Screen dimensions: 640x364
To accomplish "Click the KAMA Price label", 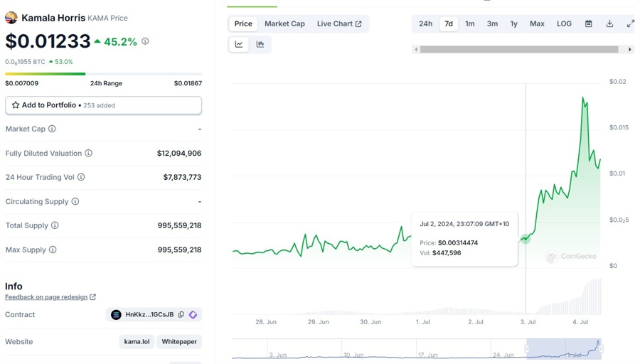I will [x=108, y=18].
